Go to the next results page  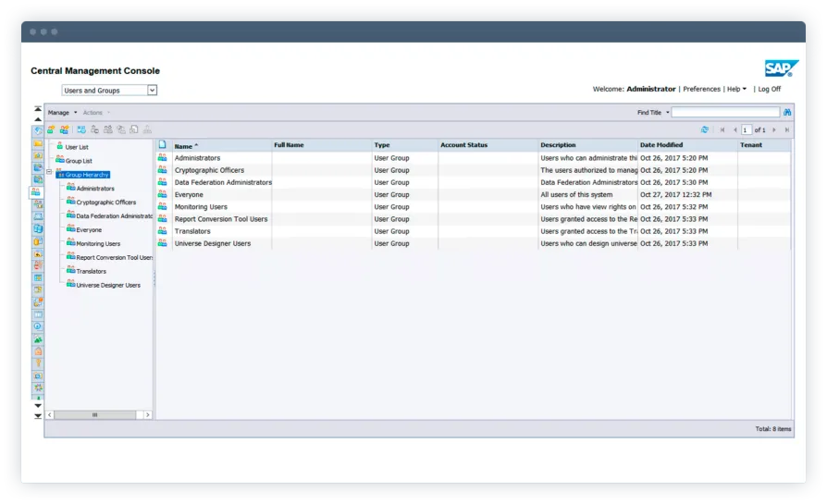774,130
